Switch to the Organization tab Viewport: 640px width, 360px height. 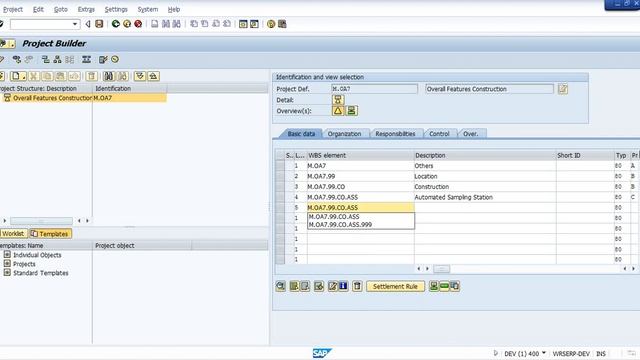pos(344,133)
